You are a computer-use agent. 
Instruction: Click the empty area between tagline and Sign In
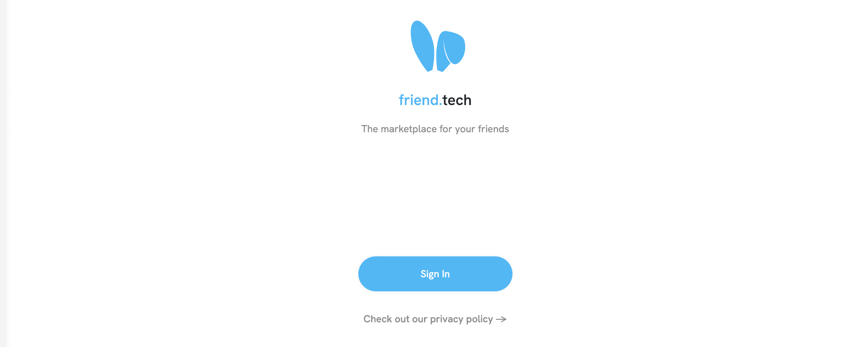click(x=435, y=195)
